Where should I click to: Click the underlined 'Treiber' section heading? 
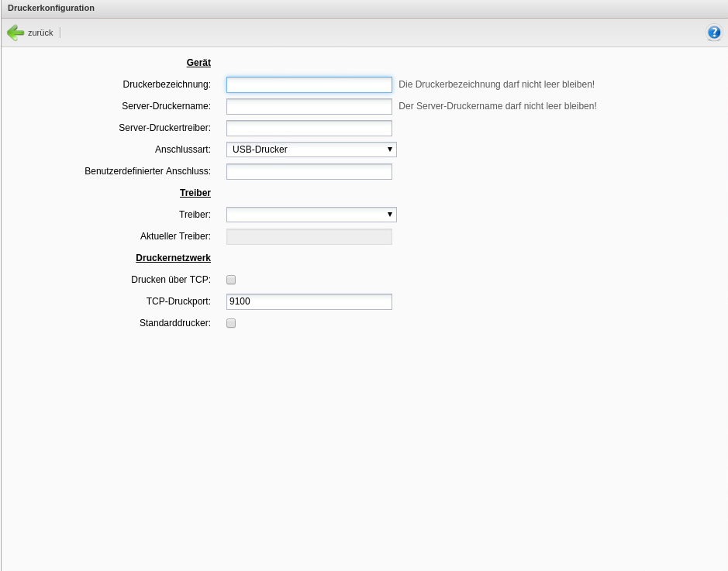click(195, 193)
